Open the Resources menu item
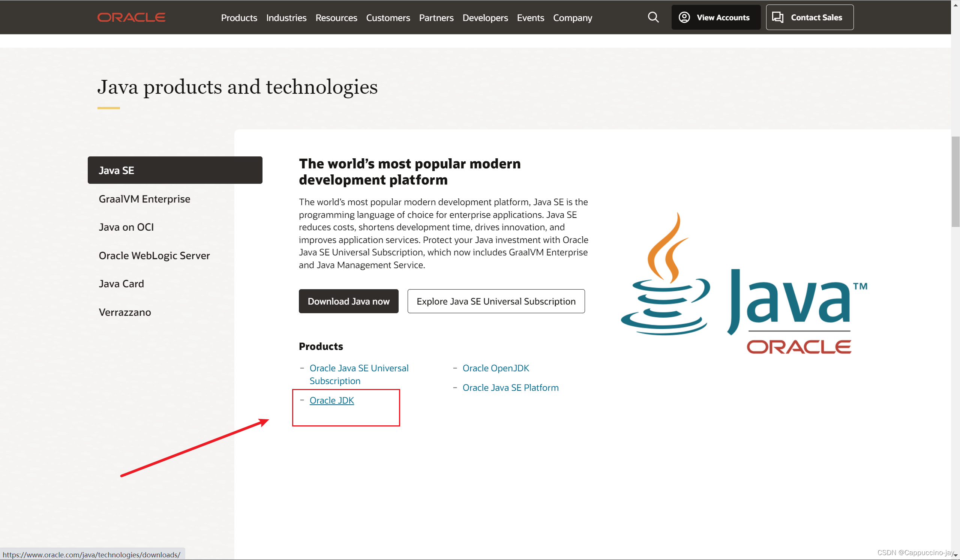Image resolution: width=960 pixels, height=560 pixels. coord(336,18)
